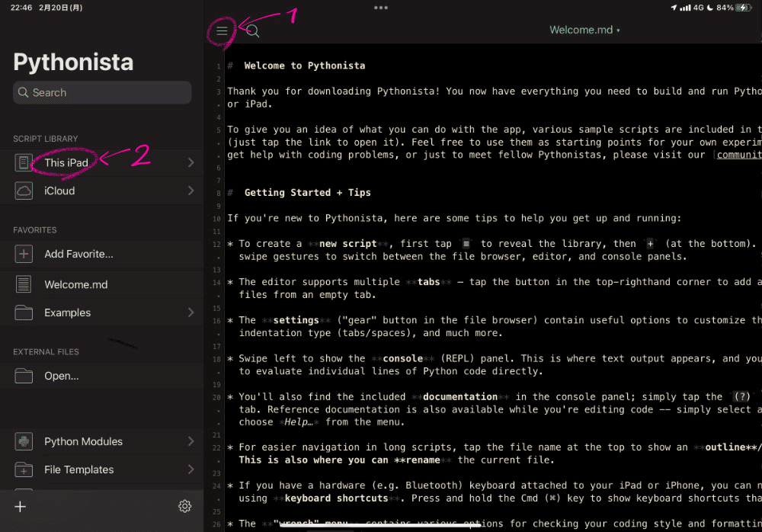Tap the Examples folder icon
Screen dimensions: 762x532
[22, 314]
